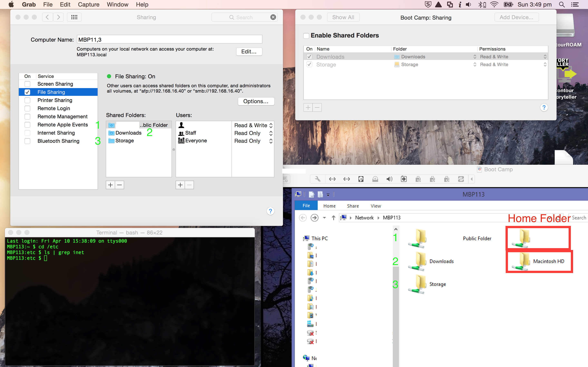Screen dimensions: 588x367
Task: Click the hard disk icon in VM toolbar
Action: point(361,179)
